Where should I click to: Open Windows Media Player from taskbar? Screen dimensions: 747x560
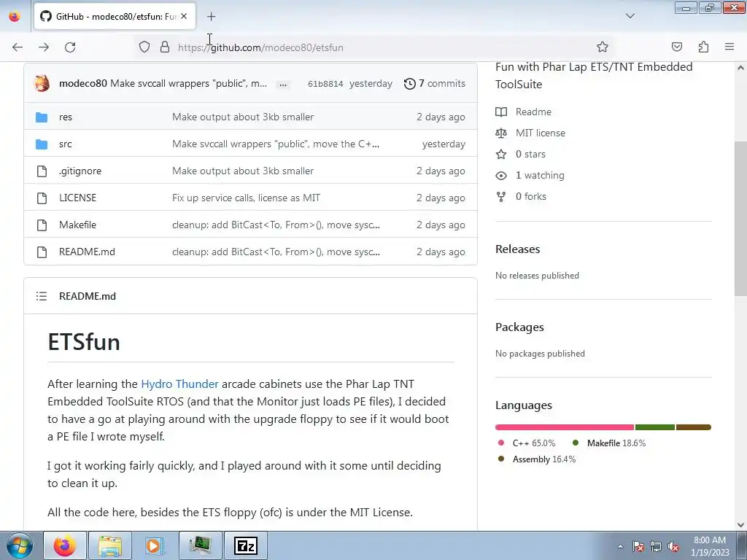pyautogui.click(x=155, y=545)
